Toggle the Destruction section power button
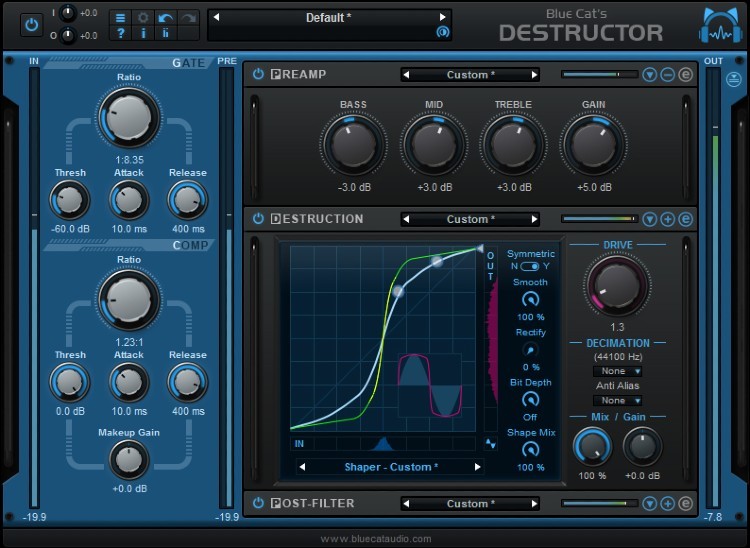Image resolution: width=750 pixels, height=548 pixels. (258, 219)
